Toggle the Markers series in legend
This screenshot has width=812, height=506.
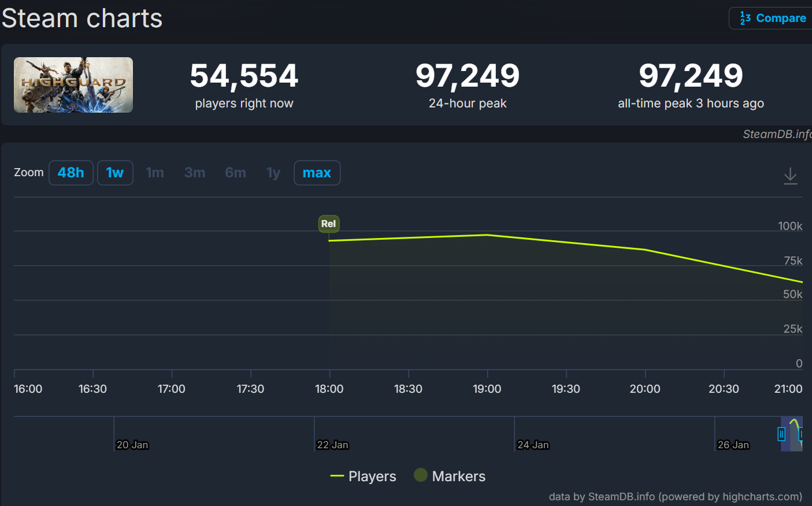pos(450,476)
